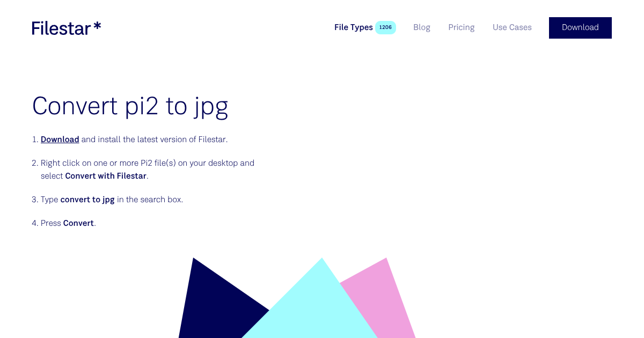Go to the Blog page
The width and height of the screenshot is (644, 338).
click(x=421, y=27)
